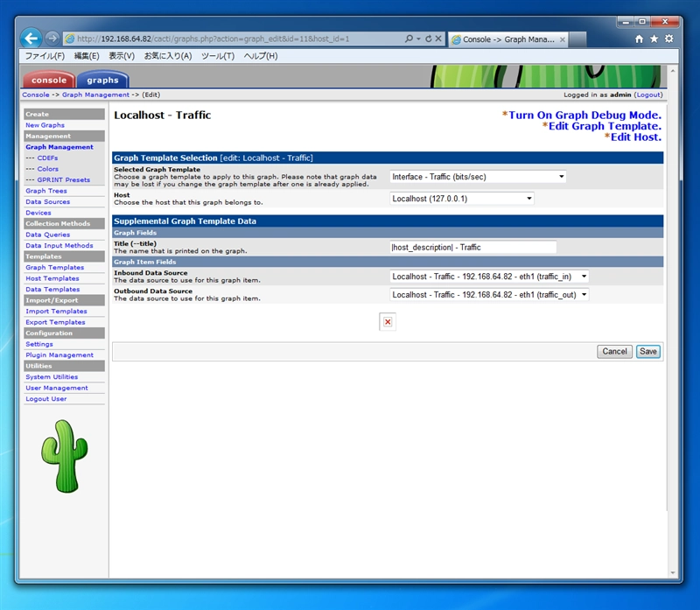Switch to the graphs tab
The height and width of the screenshot is (610, 700).
(102, 80)
